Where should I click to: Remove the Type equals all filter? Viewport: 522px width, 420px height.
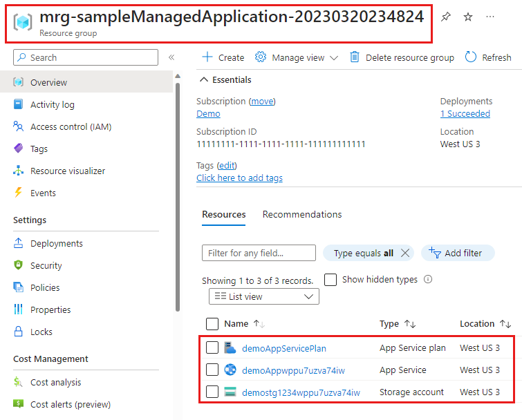(405, 253)
